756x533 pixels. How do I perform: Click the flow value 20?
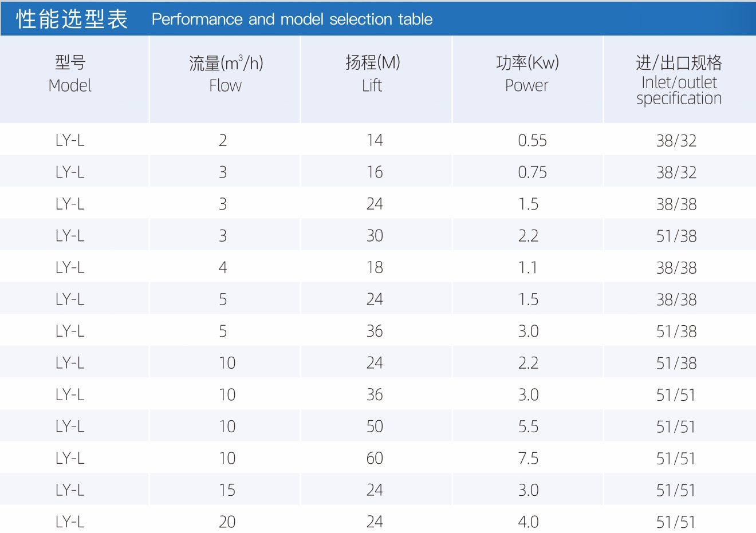click(x=227, y=522)
